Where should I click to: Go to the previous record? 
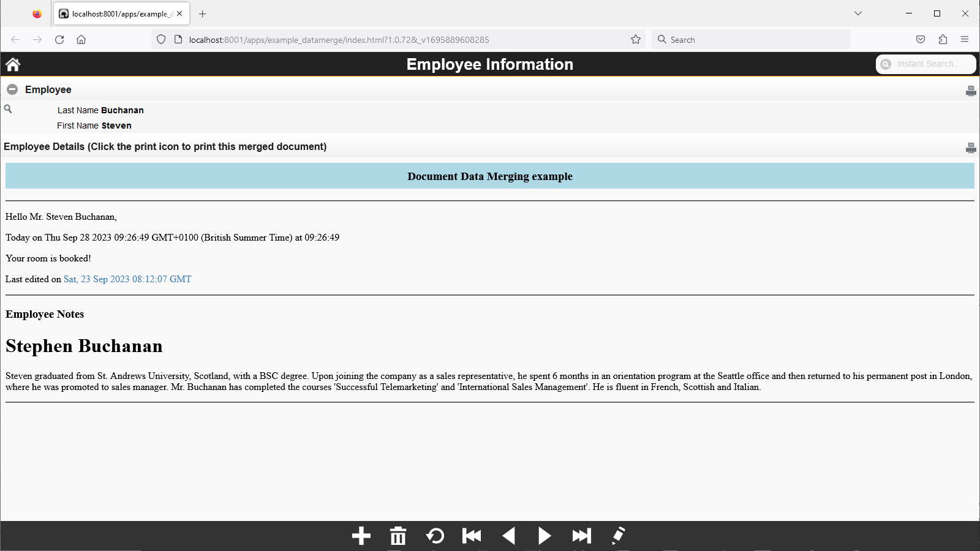click(x=508, y=536)
